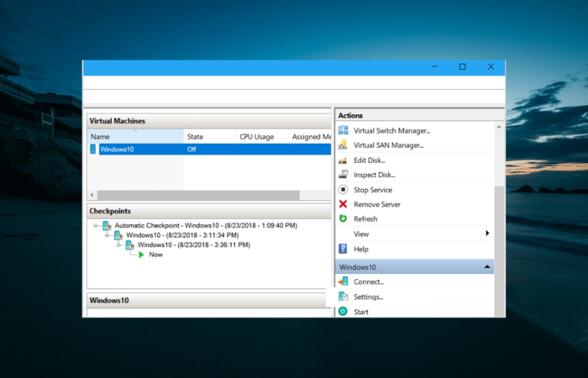Choose Inspect Disk action
The height and width of the screenshot is (378, 588).
(375, 175)
